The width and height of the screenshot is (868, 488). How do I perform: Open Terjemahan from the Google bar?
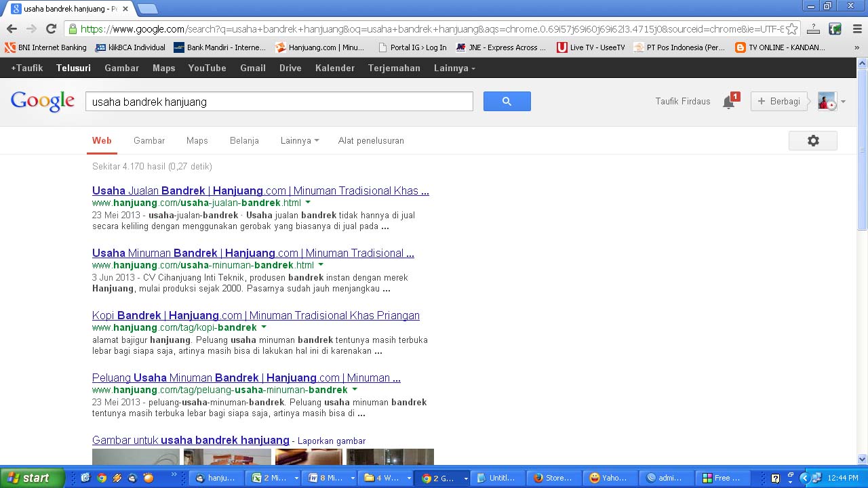point(394,68)
